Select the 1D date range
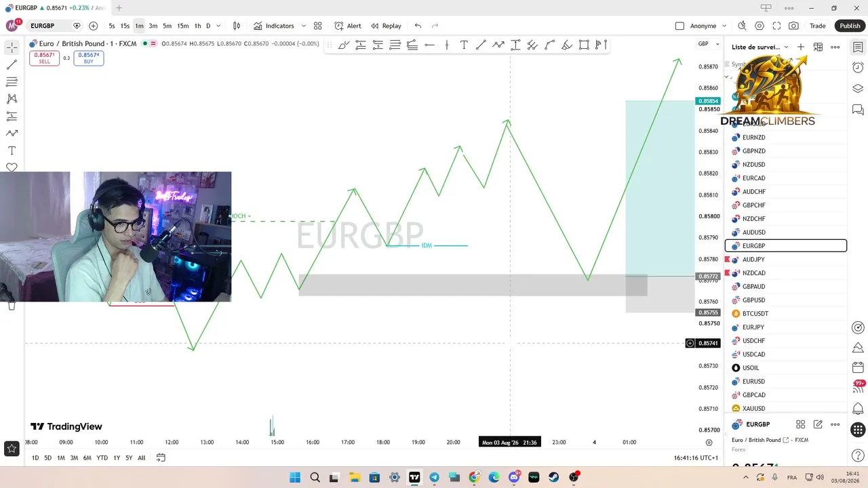 (x=35, y=458)
